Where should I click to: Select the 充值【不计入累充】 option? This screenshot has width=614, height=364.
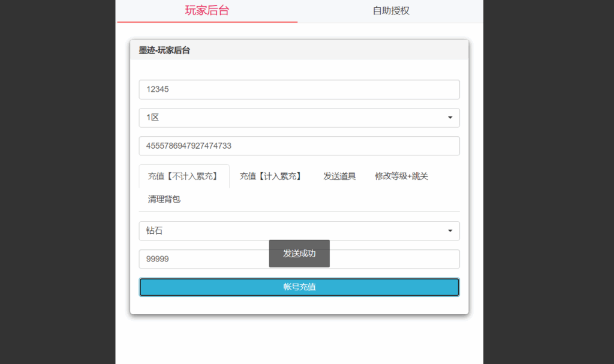click(x=183, y=176)
